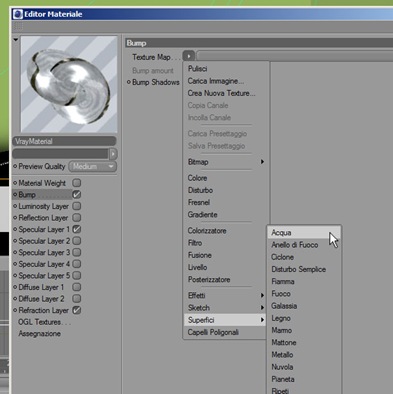Click the Bump section header

pyautogui.click(x=259, y=43)
